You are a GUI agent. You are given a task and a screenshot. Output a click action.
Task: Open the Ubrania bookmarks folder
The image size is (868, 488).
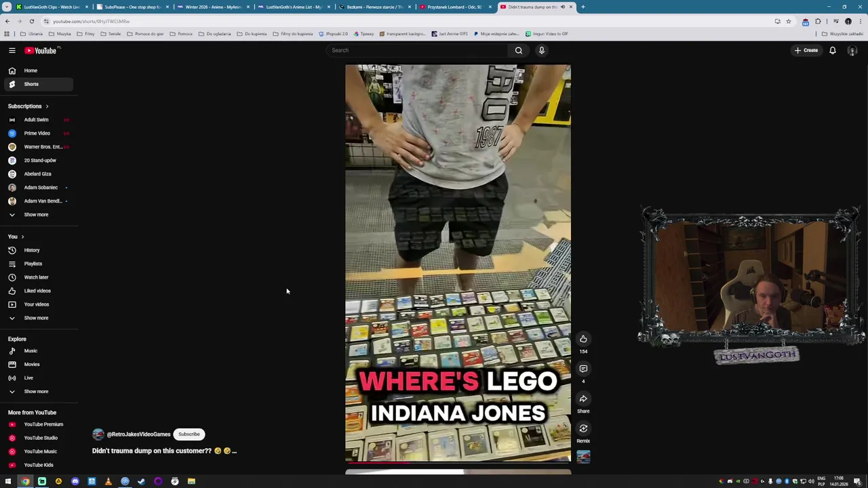tap(31, 34)
